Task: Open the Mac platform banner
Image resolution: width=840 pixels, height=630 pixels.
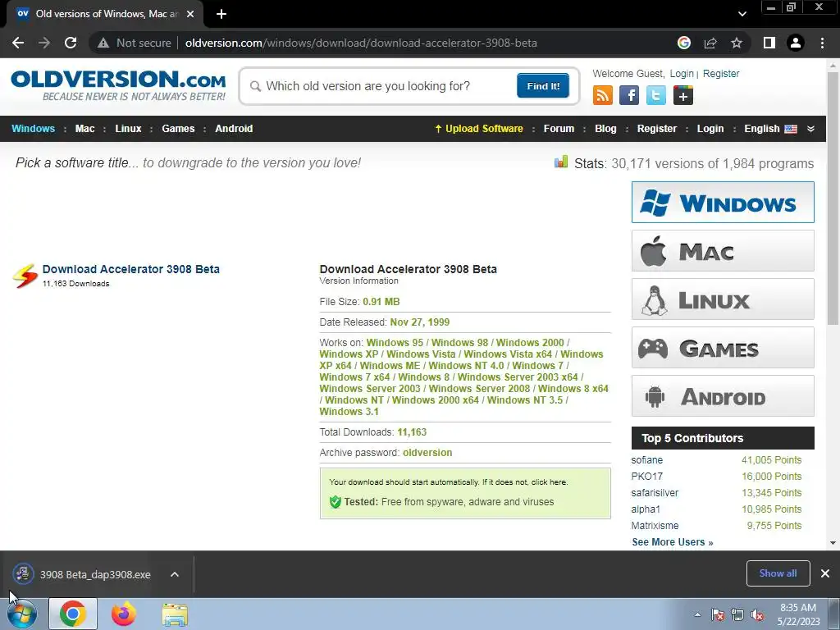Action: 723,251
